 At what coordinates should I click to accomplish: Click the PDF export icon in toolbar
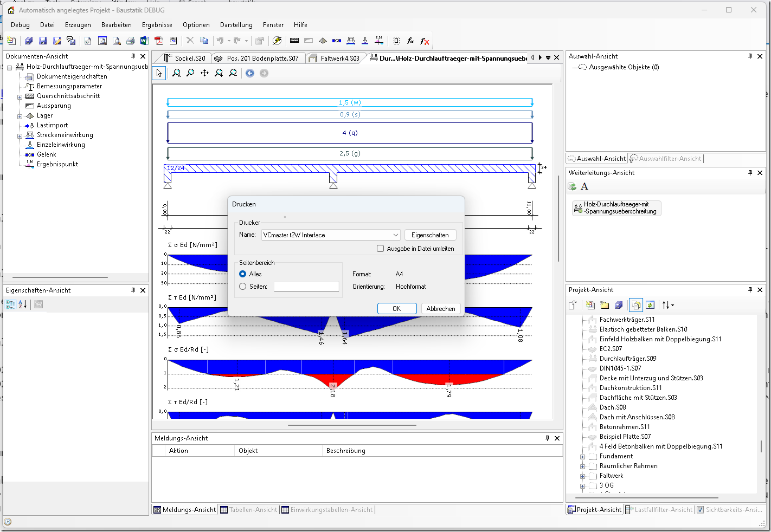[x=158, y=41]
